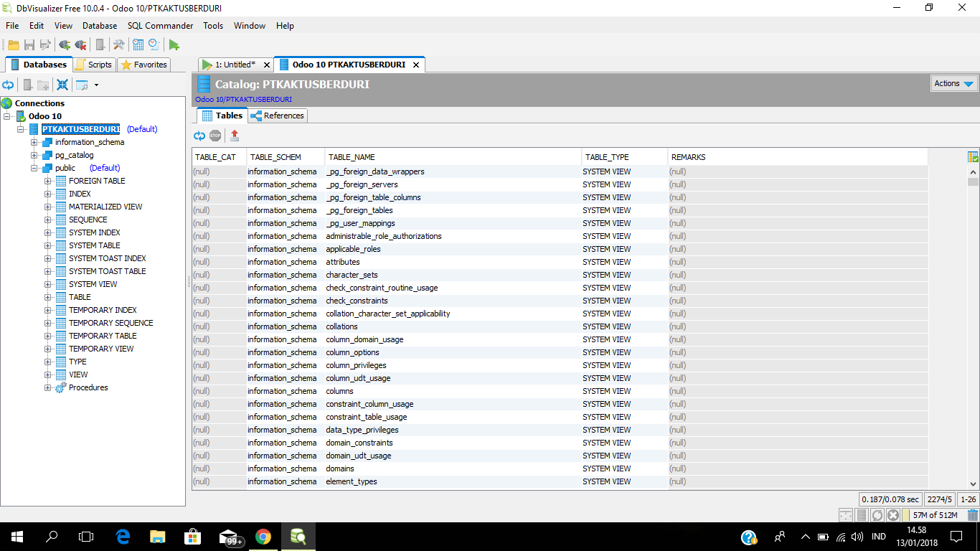
Task: Click the Save toolbar icon
Action: tap(29, 44)
